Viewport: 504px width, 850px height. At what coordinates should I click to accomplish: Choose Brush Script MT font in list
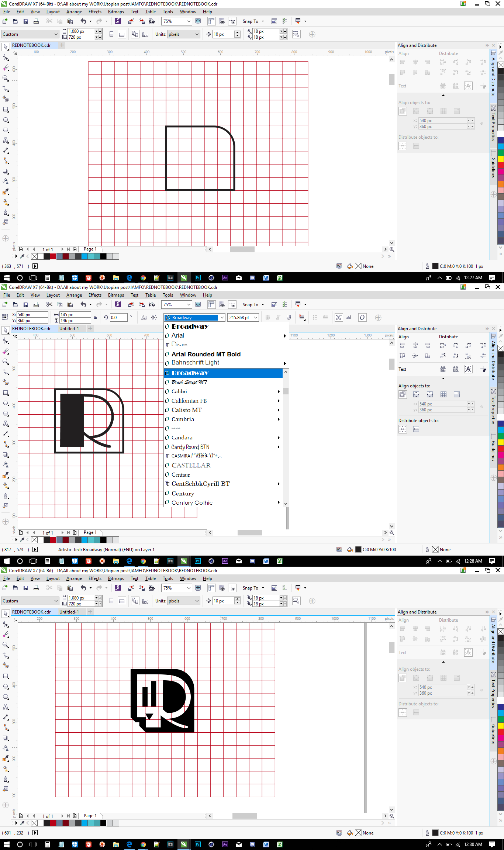tap(189, 382)
